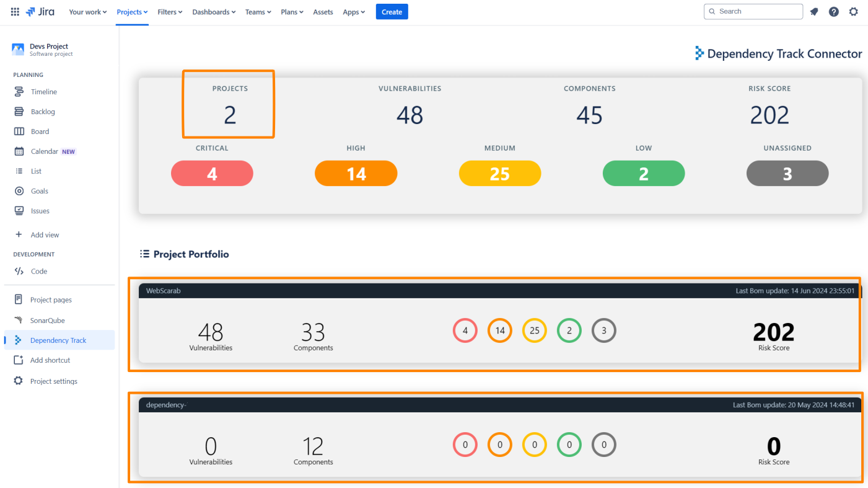Click the plus icon beside Add view
The height and width of the screenshot is (488, 868).
pyautogui.click(x=19, y=234)
